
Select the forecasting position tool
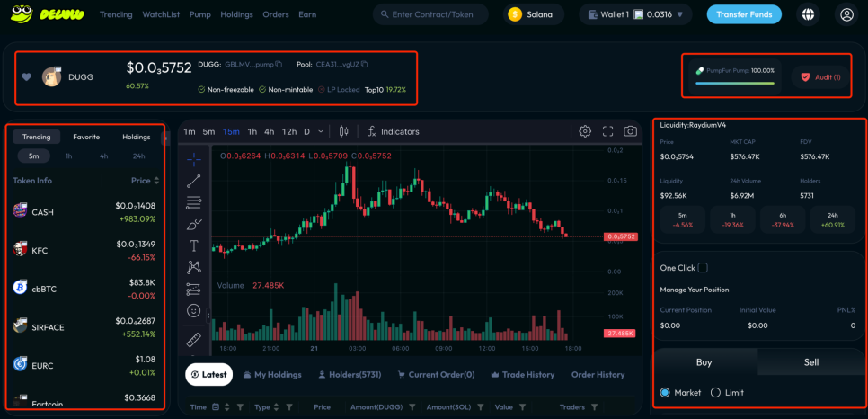[x=194, y=289]
